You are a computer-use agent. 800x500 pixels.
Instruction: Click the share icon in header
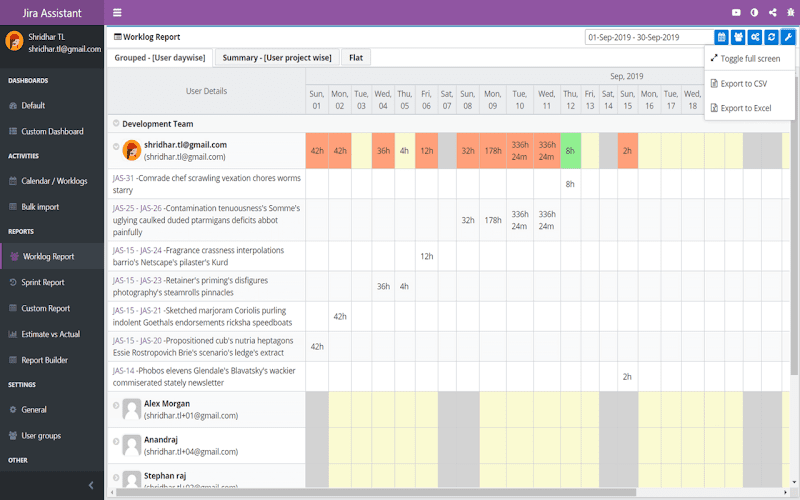772,13
